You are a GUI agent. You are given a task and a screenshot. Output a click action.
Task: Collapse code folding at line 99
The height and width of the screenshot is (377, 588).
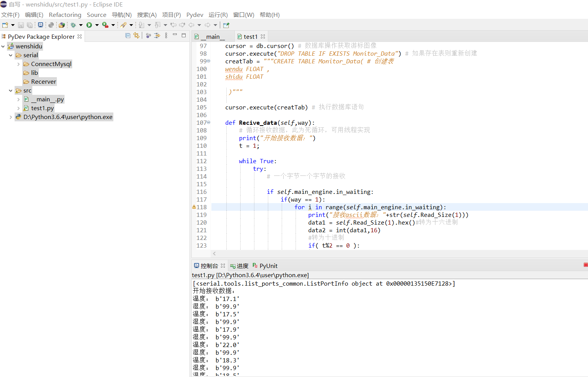click(x=209, y=61)
